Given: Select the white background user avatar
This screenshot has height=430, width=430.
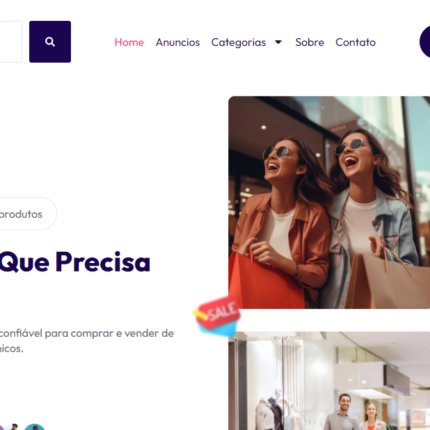Looking at the screenshot, I should click(x=14, y=427).
